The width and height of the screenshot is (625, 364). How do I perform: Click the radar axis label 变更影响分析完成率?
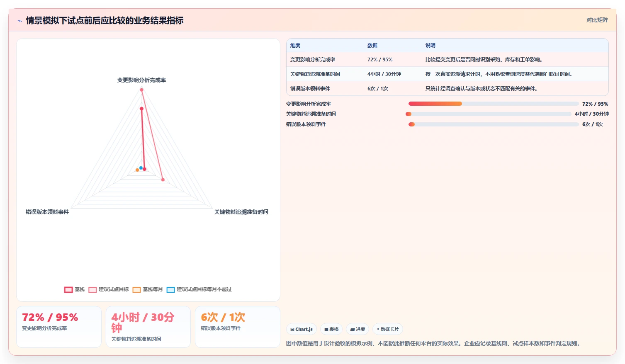(x=141, y=80)
